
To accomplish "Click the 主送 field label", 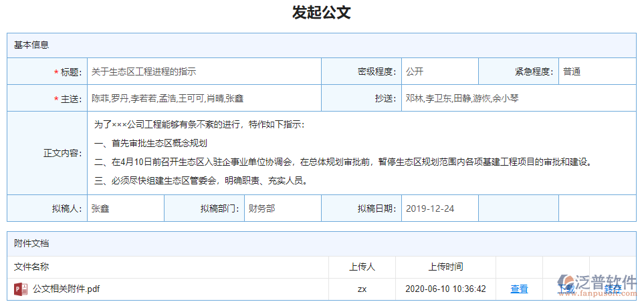I will [68, 99].
